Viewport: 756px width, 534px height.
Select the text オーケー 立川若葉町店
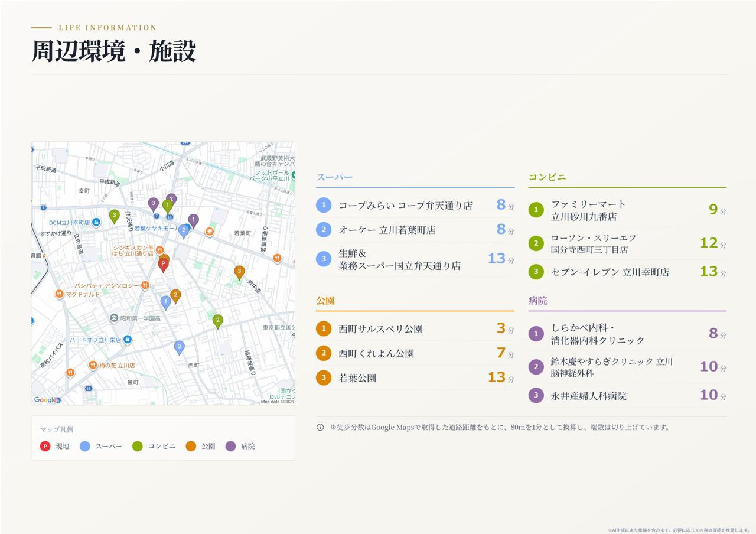pyautogui.click(x=387, y=230)
